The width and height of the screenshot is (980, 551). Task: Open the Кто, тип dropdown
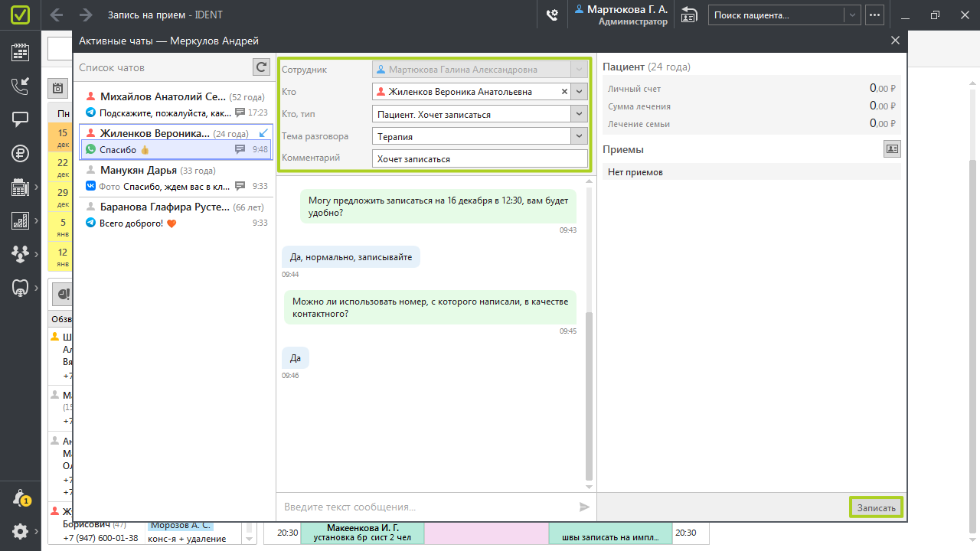[580, 114]
